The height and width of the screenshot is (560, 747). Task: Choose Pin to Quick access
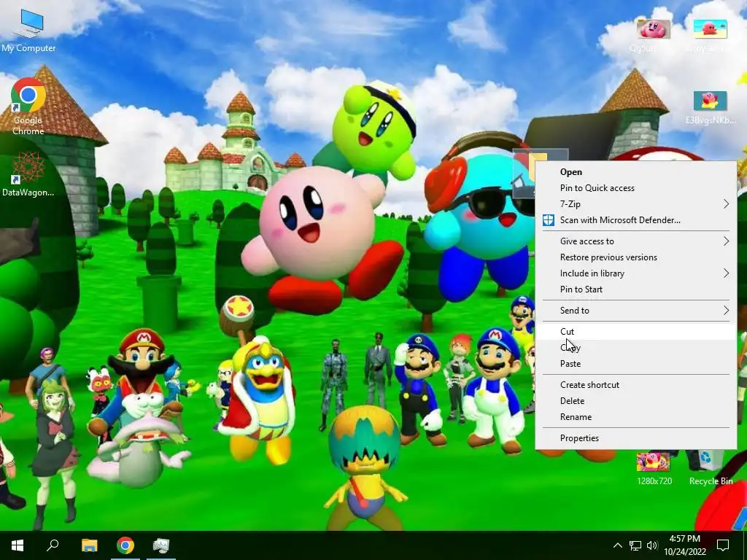click(x=636, y=188)
